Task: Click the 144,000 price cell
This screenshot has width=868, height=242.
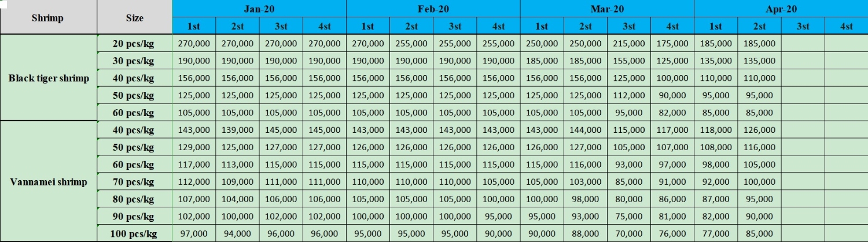Action: point(586,130)
